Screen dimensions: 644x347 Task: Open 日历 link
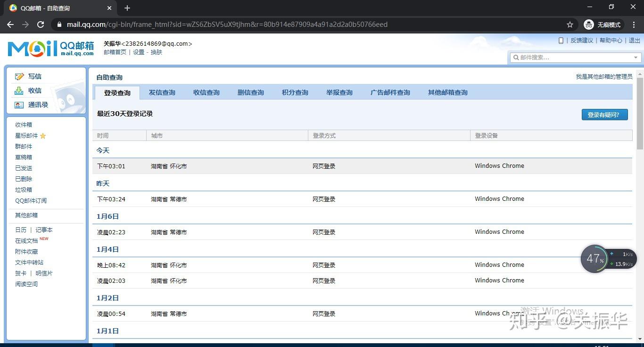21,230
